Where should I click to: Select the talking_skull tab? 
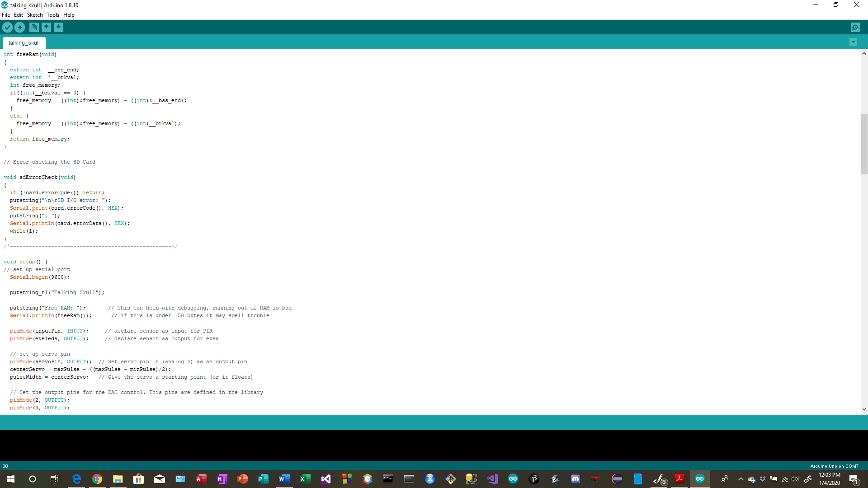[x=24, y=43]
